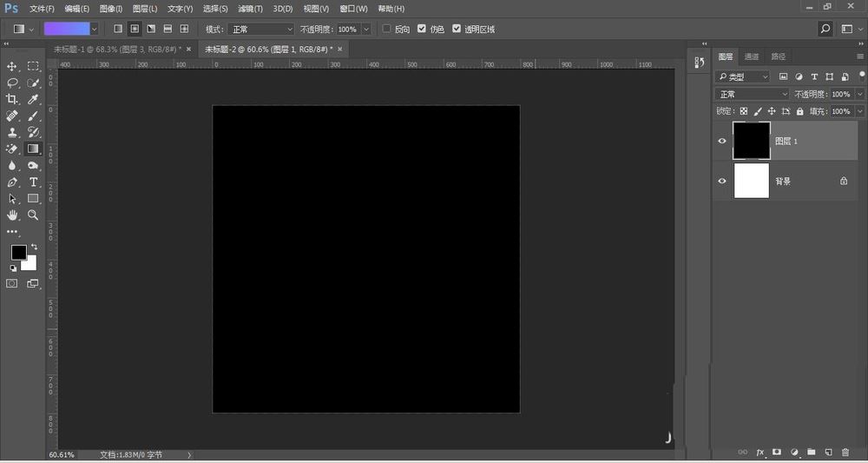
Task: Select the Rectangular Marquee tool
Action: 33,67
